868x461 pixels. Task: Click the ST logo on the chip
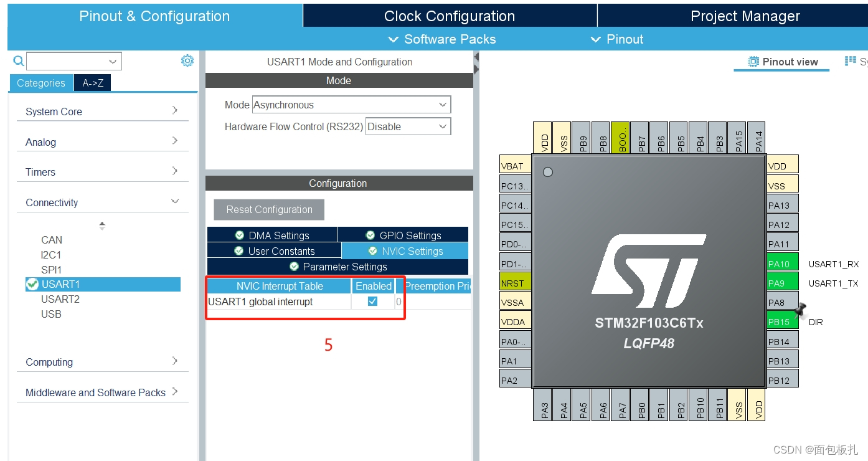[x=649, y=271]
